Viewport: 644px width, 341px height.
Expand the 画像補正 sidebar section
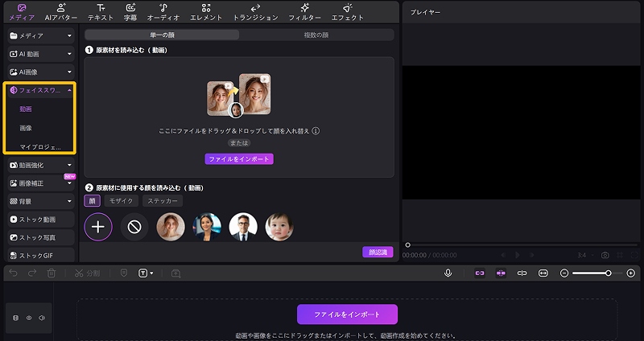coord(41,183)
